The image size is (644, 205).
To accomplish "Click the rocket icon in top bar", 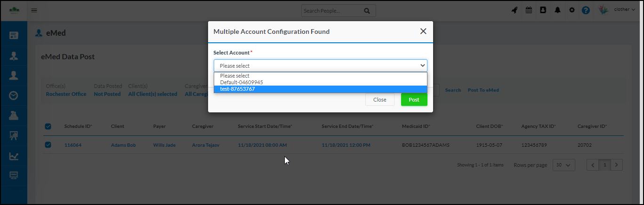I will [x=514, y=10].
